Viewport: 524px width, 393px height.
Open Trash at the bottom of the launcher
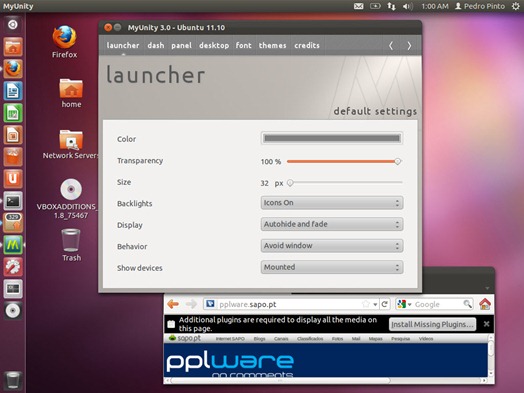click(13, 380)
